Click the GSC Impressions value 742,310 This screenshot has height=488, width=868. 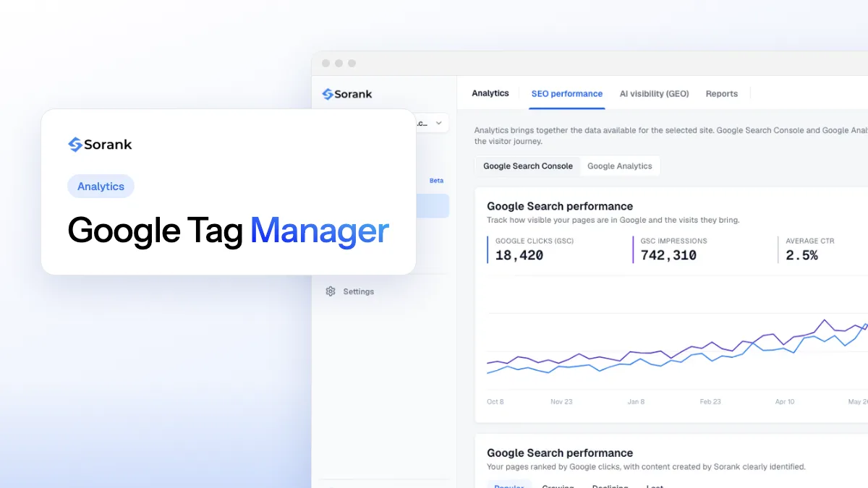tap(669, 255)
